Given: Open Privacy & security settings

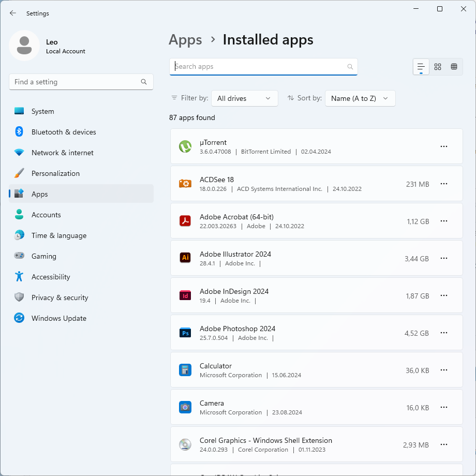Looking at the screenshot, I should click(81, 297).
